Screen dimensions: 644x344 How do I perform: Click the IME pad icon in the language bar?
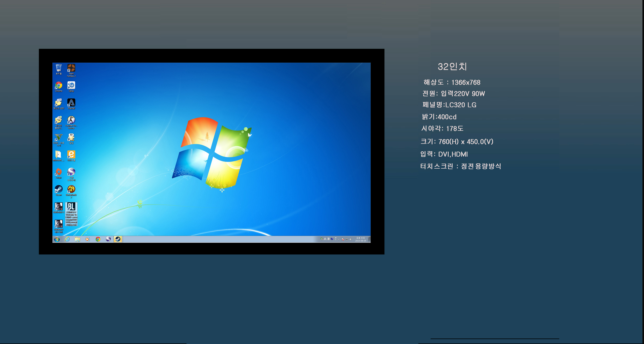tap(322, 239)
